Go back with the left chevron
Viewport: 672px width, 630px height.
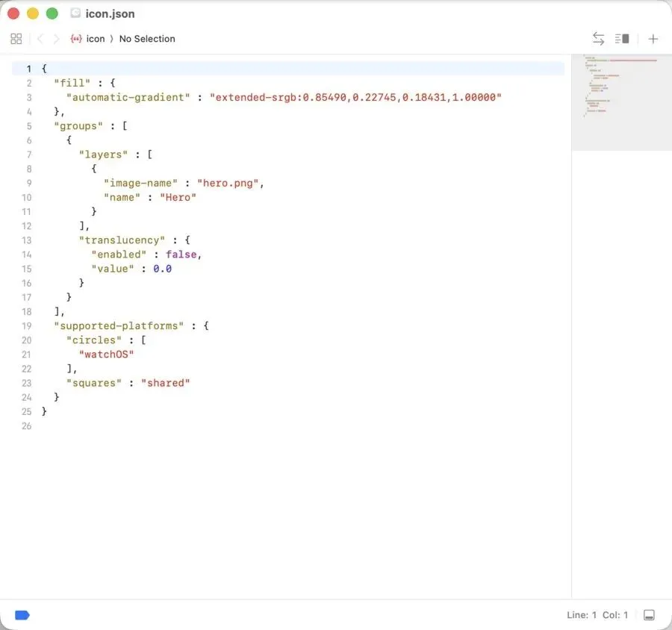click(40, 39)
